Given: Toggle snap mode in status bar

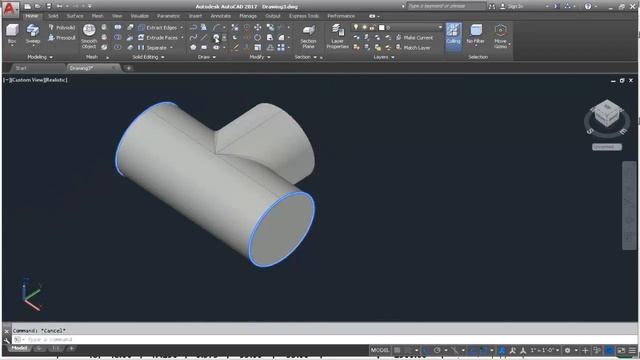Looking at the screenshot, I should [x=408, y=350].
